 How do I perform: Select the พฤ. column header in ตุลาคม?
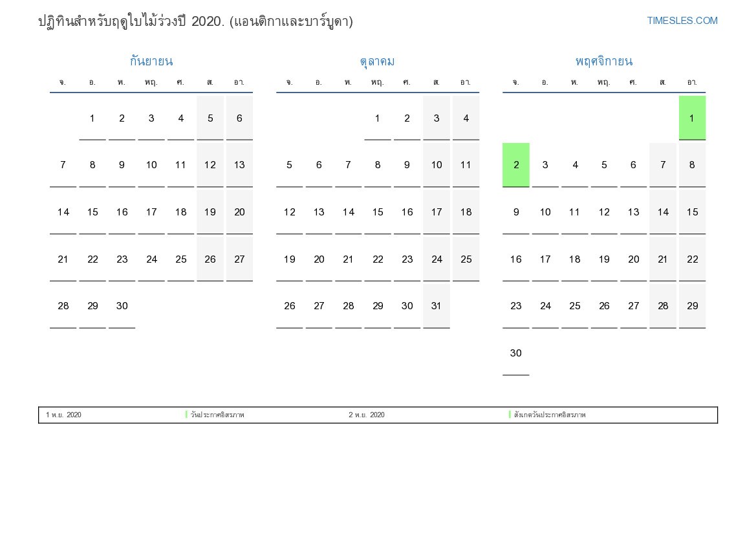coord(378,82)
